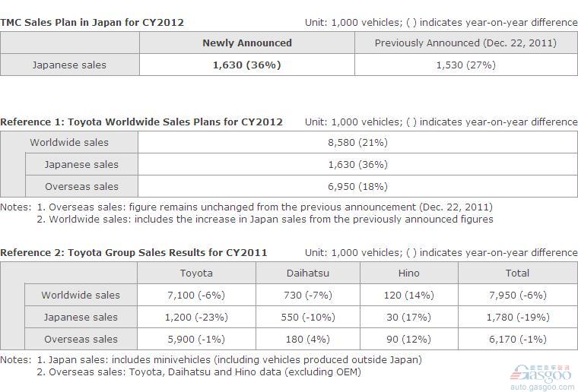Click the '7,950 (-6%)' cell
The width and height of the screenshot is (578, 392).
pos(518,296)
